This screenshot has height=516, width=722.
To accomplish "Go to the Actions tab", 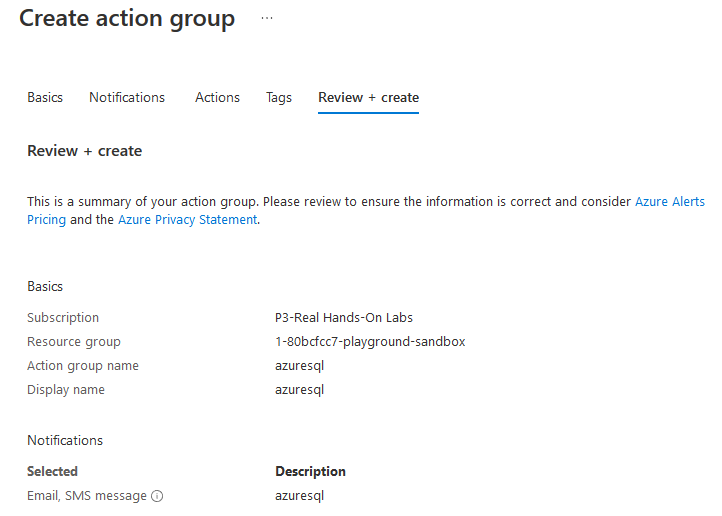I will (217, 97).
